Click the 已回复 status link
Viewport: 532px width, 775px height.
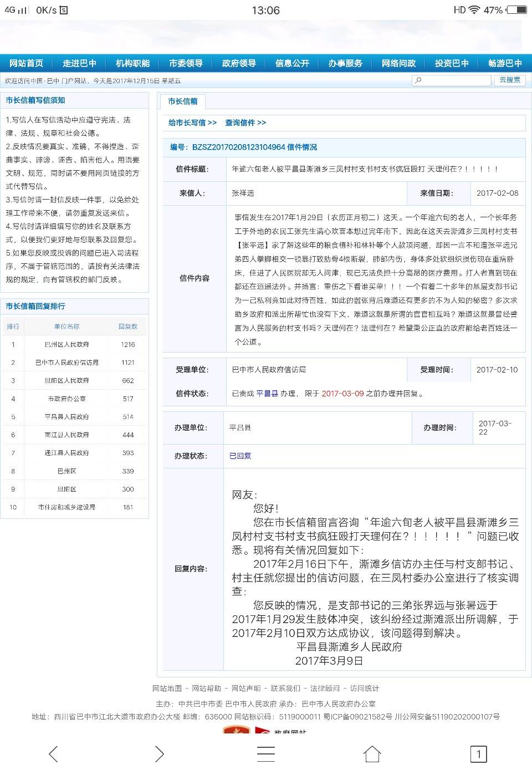tap(241, 456)
